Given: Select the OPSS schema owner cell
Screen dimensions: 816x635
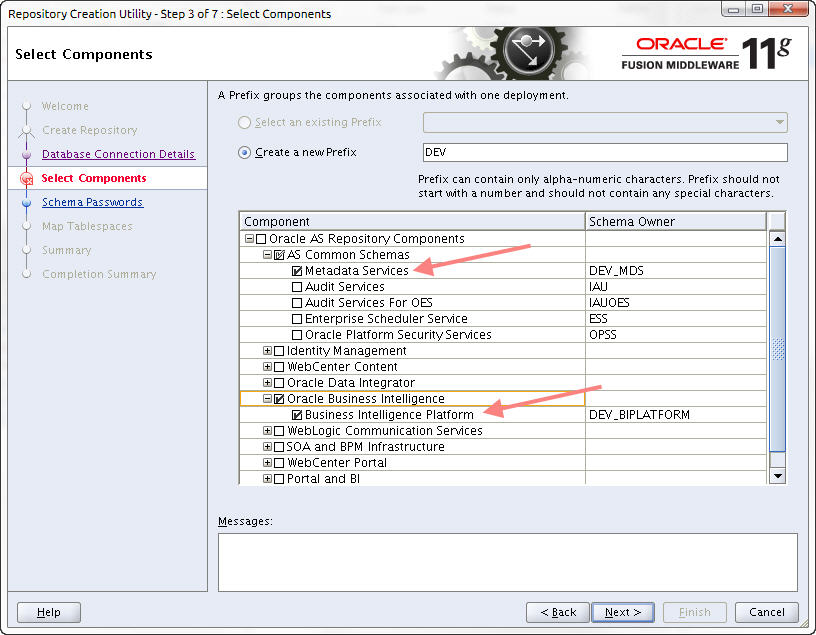Looking at the screenshot, I should click(676, 335).
